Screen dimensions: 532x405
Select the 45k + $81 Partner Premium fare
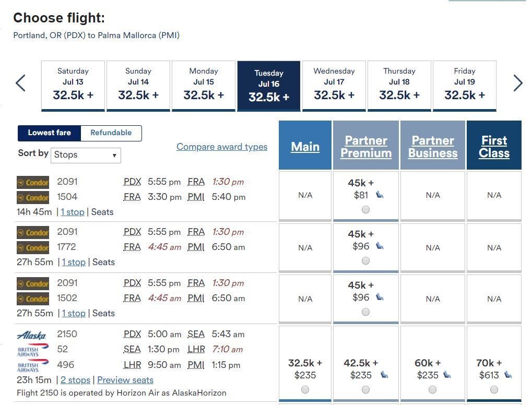click(x=365, y=210)
